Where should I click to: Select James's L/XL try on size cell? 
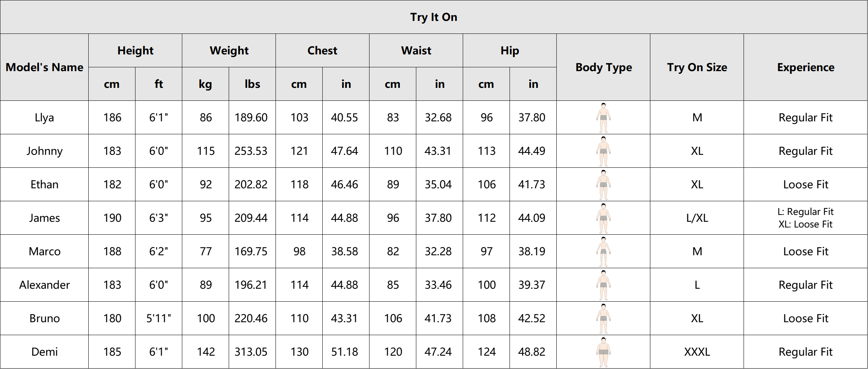tap(697, 218)
